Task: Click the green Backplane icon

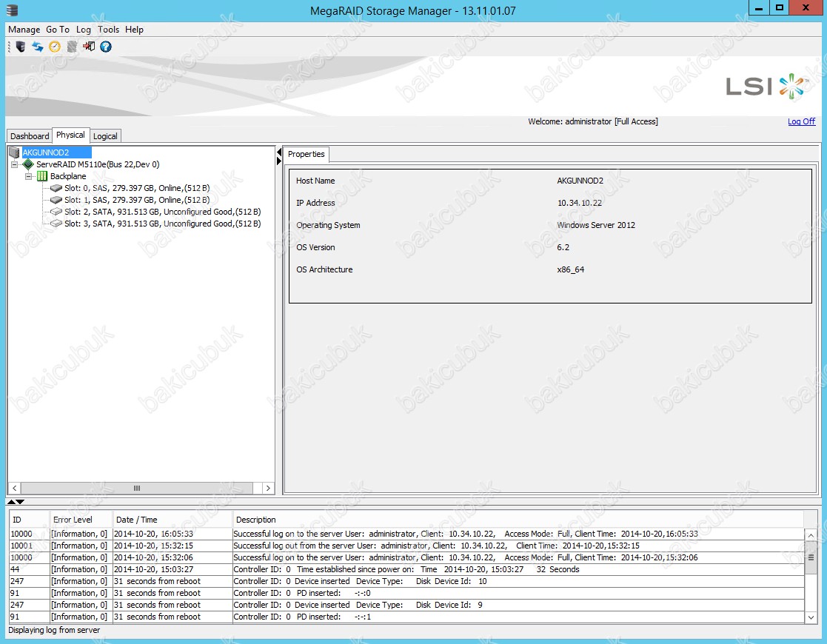Action: tap(42, 176)
